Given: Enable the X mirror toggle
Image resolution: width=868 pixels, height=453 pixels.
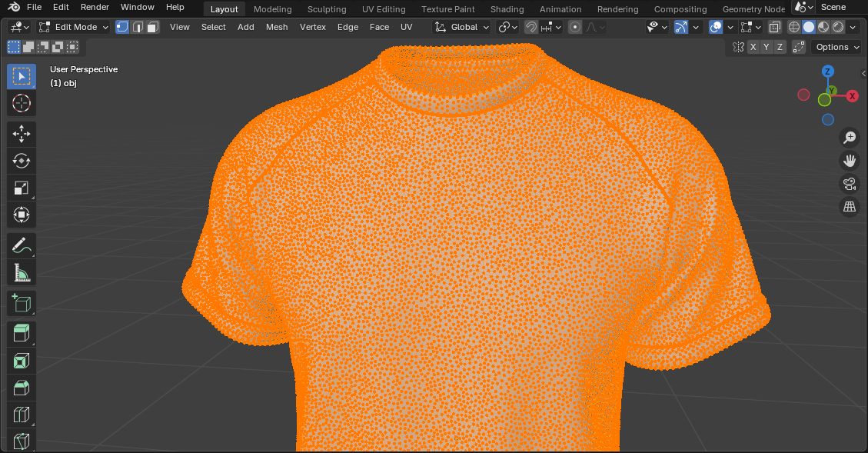Looking at the screenshot, I should 753,46.
